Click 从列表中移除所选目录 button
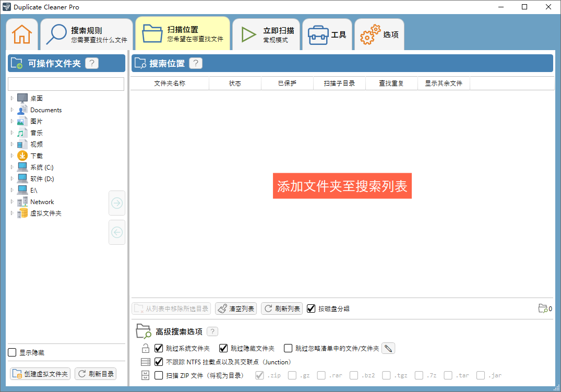561x392 pixels. [171, 308]
